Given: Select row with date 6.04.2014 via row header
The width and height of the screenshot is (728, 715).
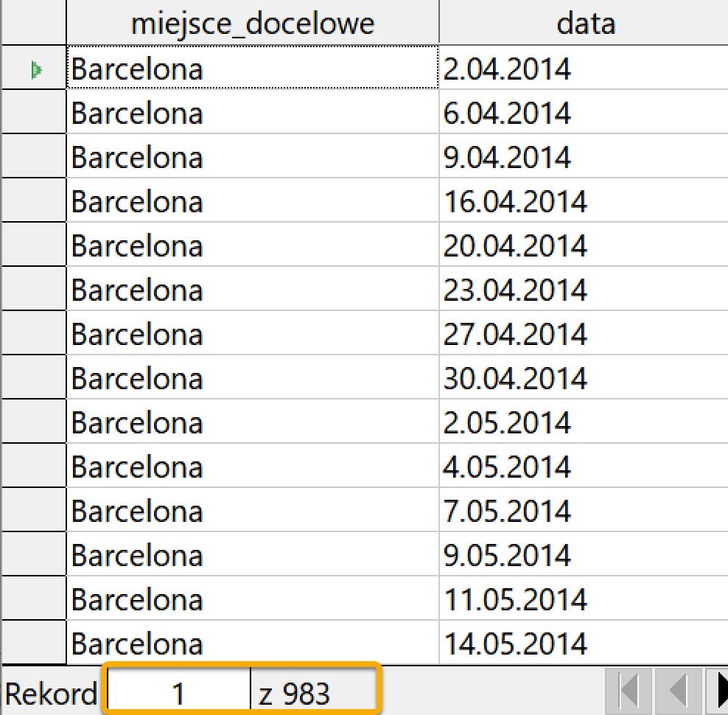Looking at the screenshot, I should click(33, 114).
